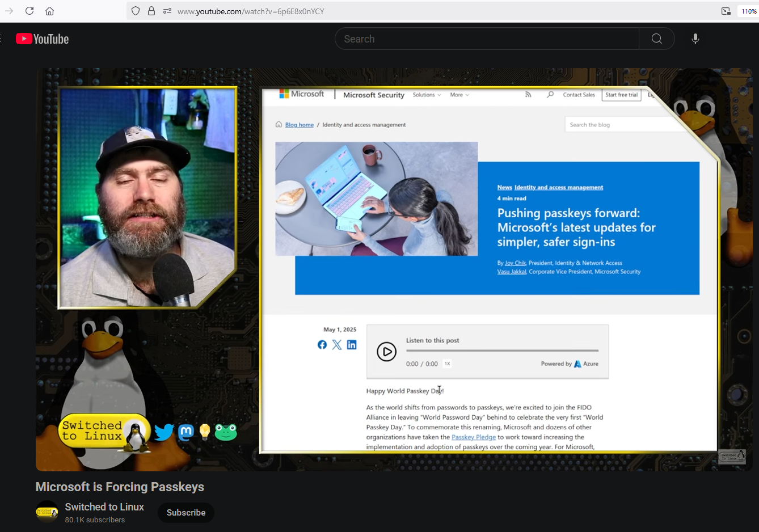Share the post on X icon
The width and height of the screenshot is (759, 532).
pos(337,345)
